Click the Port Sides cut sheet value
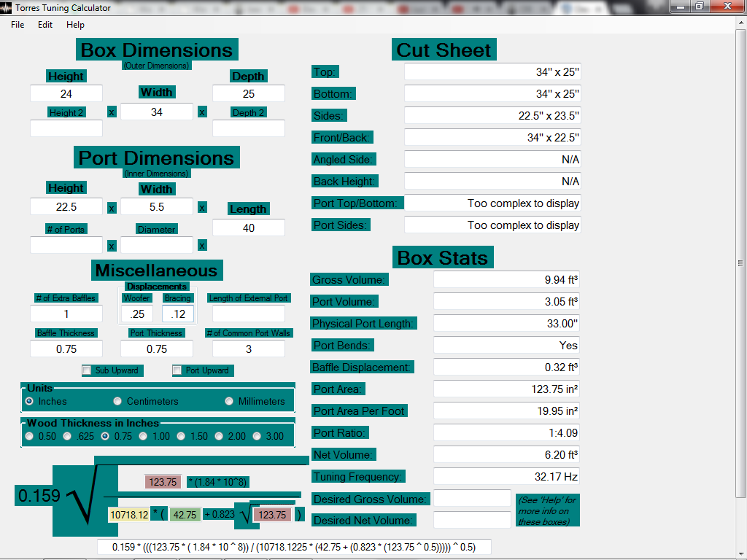The width and height of the screenshot is (747, 560). (x=492, y=225)
